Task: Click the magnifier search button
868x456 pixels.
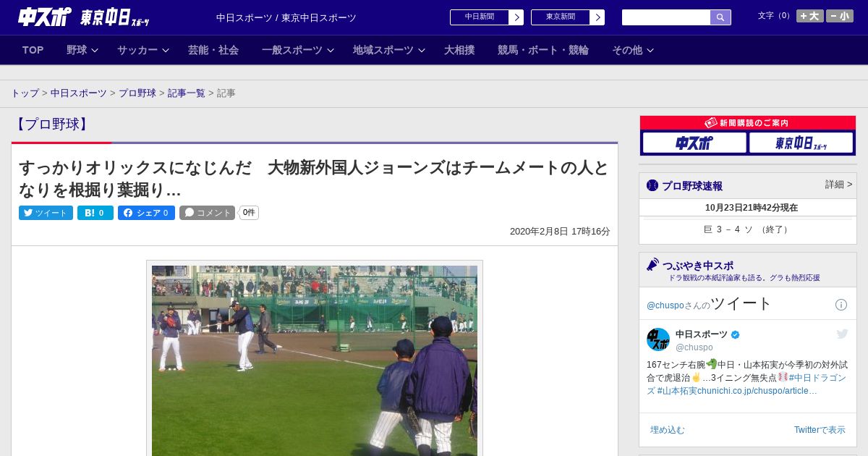Action: pos(720,17)
